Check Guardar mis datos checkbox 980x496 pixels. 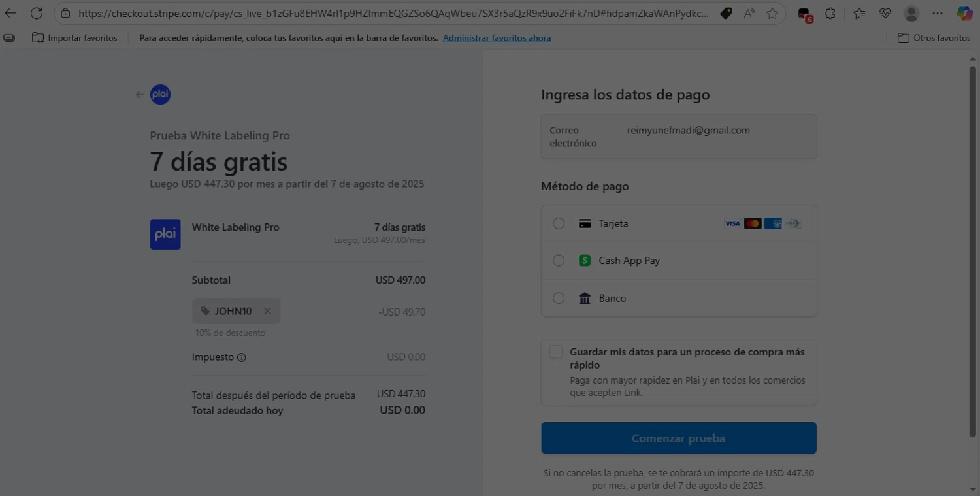[556, 352]
